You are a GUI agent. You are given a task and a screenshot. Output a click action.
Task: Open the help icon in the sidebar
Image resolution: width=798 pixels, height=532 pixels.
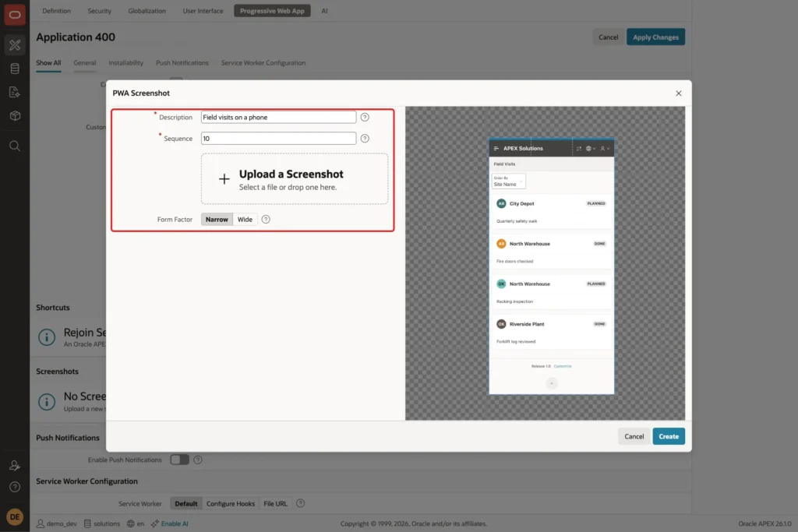tap(15, 488)
